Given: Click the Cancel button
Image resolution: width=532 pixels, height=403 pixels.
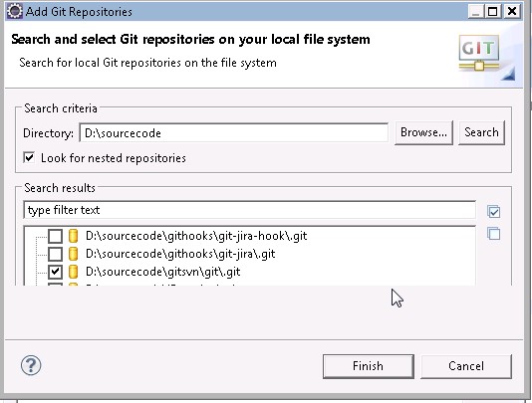Looking at the screenshot, I should click(466, 366).
